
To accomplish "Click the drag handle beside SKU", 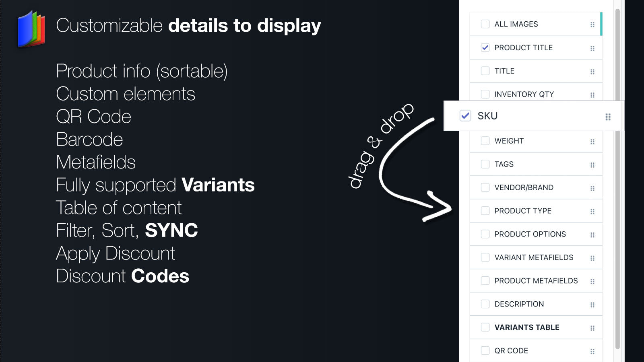I will pos(608,117).
